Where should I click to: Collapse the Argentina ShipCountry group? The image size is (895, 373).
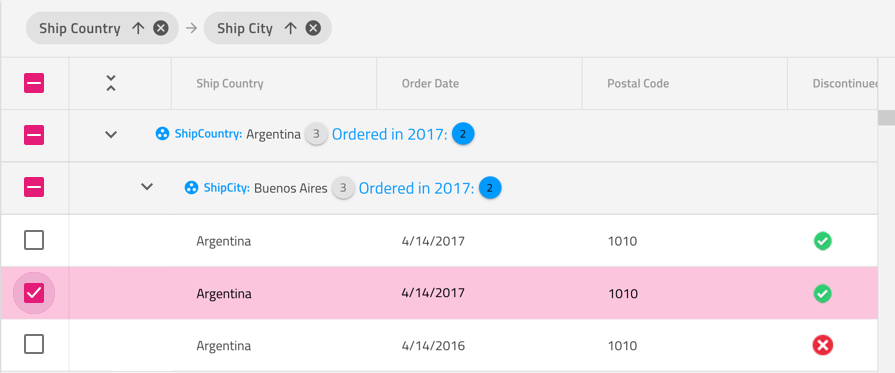click(111, 135)
